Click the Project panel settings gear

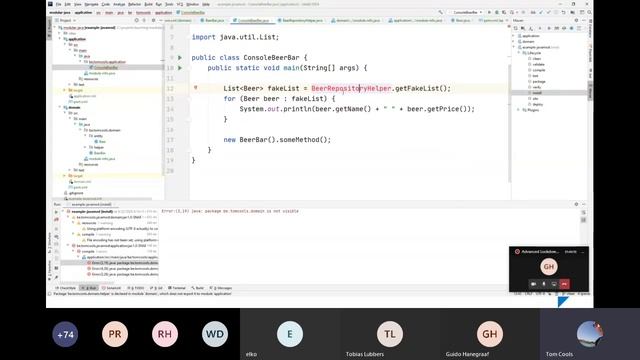tap(153, 20)
